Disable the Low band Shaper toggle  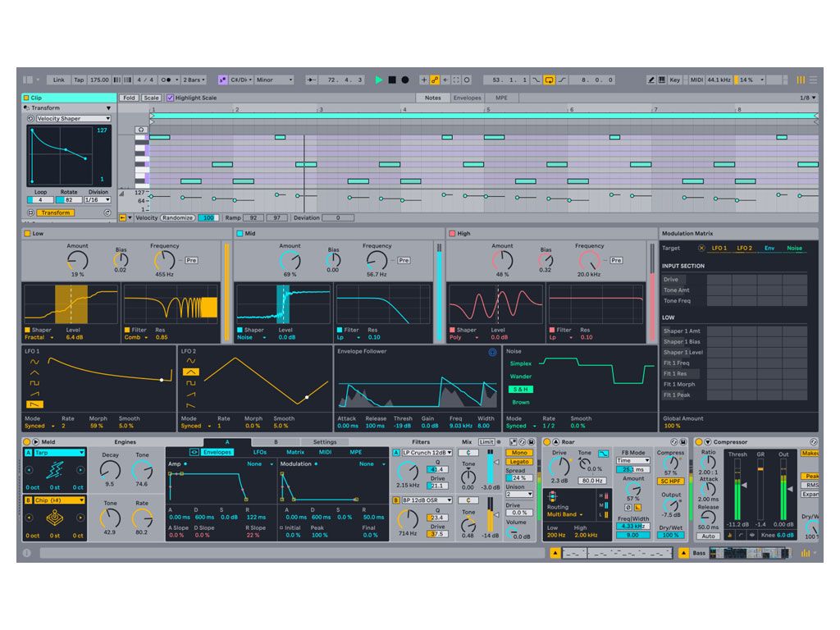tap(28, 330)
